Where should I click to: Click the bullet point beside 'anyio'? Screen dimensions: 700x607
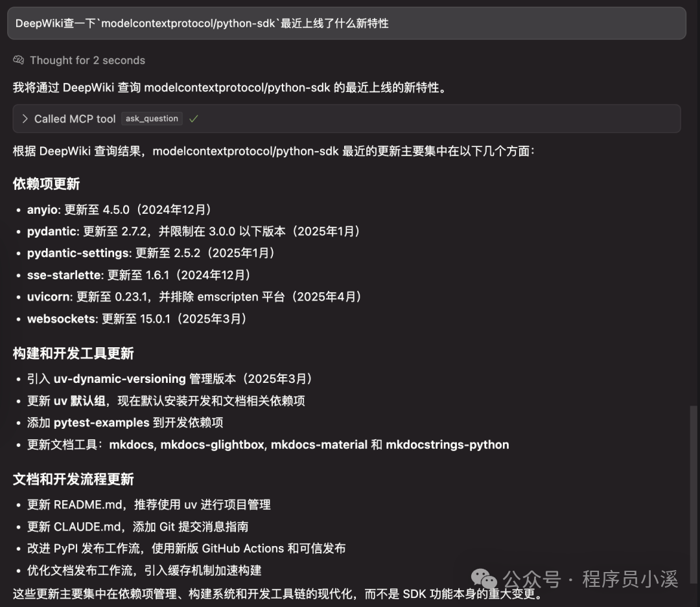pyautogui.click(x=17, y=210)
